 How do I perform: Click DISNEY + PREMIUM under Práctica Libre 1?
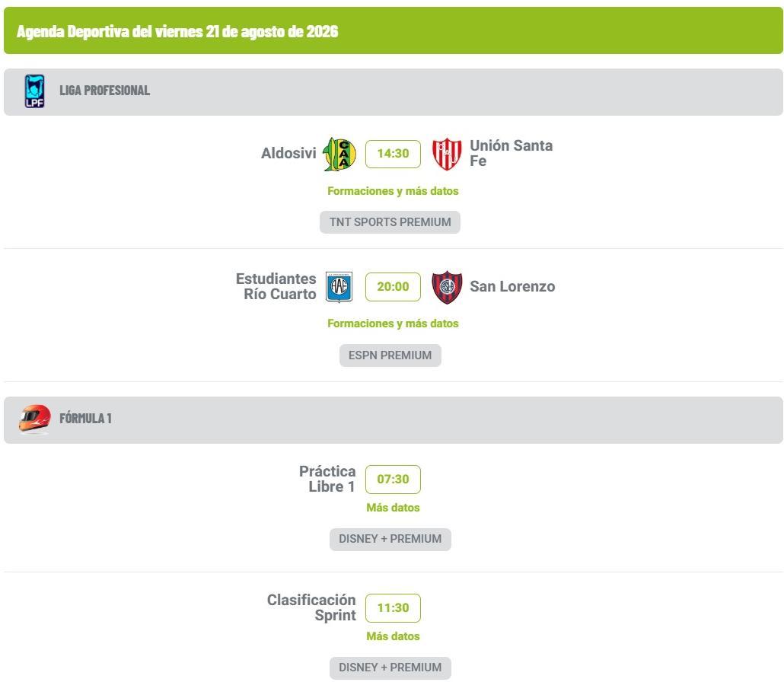[390, 539]
